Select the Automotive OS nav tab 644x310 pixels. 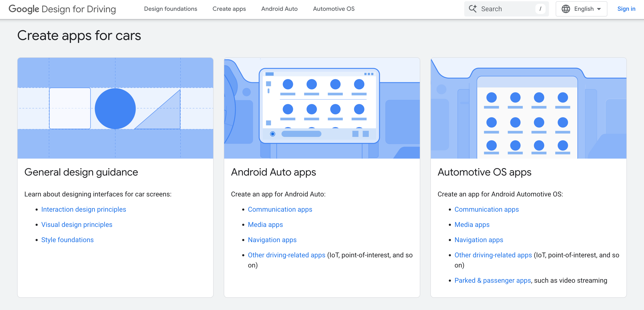coord(333,9)
